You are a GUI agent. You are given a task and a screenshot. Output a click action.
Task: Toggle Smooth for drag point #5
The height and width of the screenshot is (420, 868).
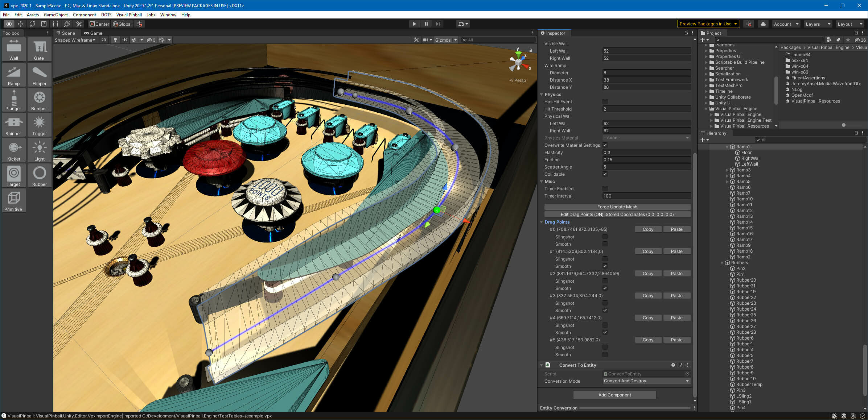point(605,355)
